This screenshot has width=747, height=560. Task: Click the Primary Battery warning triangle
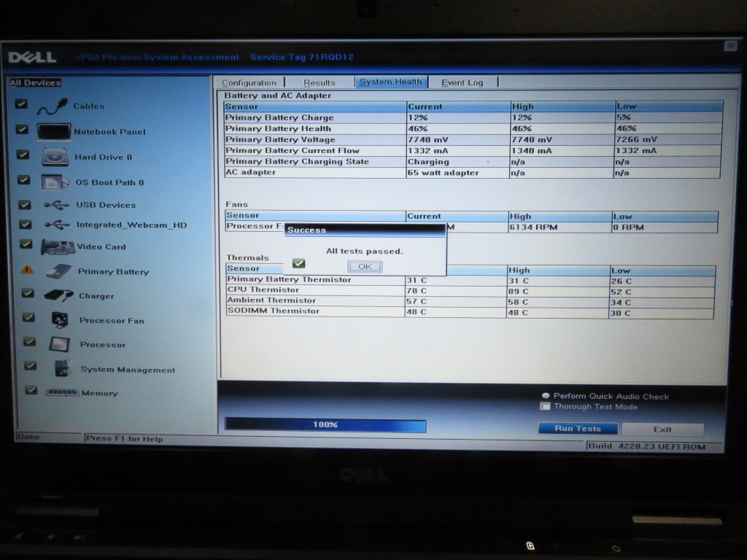(x=27, y=270)
